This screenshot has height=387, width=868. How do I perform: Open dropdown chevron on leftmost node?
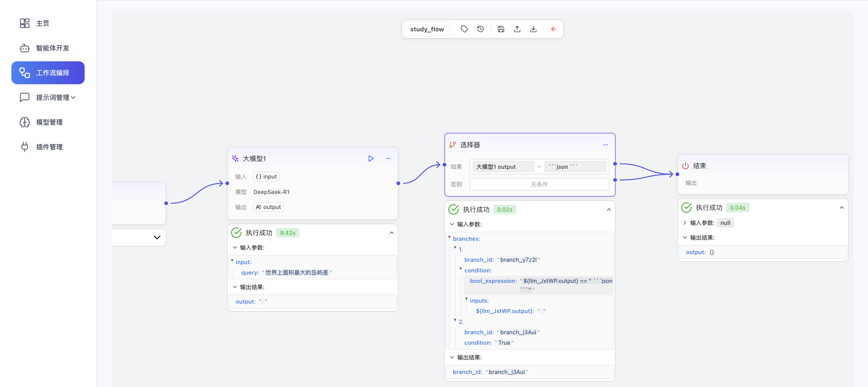(x=157, y=237)
